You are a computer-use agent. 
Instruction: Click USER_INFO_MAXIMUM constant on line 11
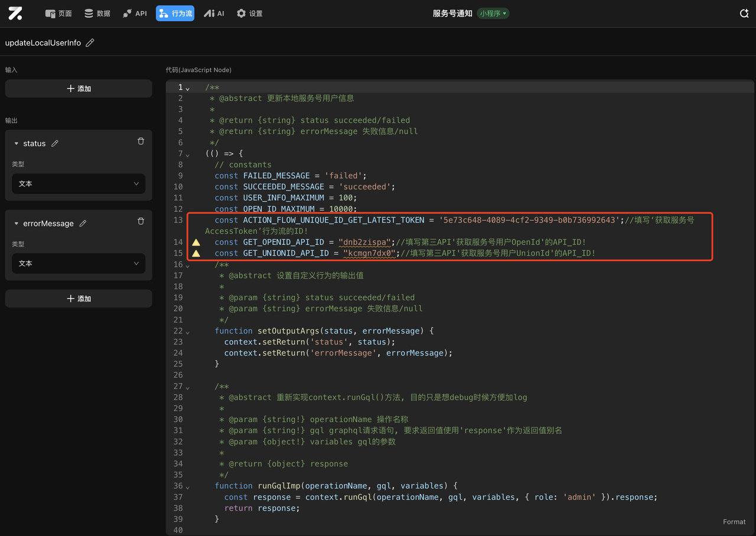pos(283,198)
